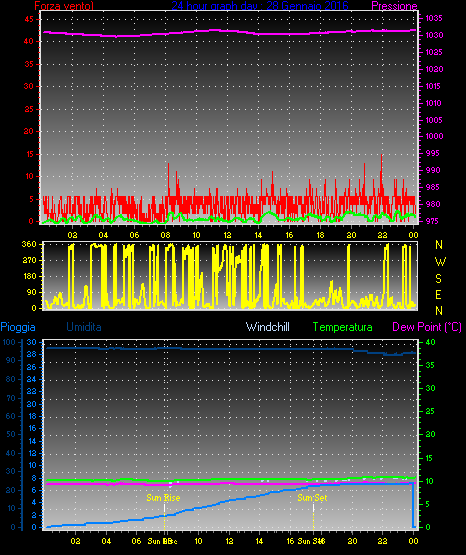
Task: Select the 1015 pressure axis value
Action: click(434, 86)
